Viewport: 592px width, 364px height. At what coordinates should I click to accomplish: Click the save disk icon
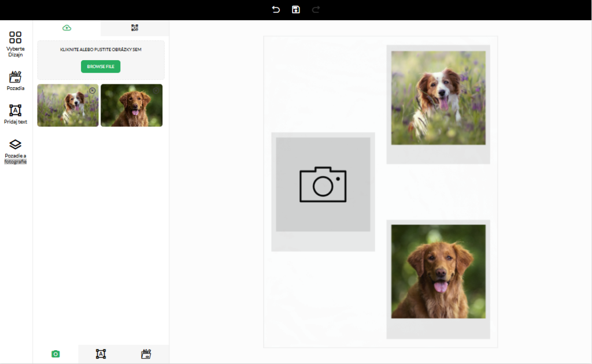(x=296, y=10)
